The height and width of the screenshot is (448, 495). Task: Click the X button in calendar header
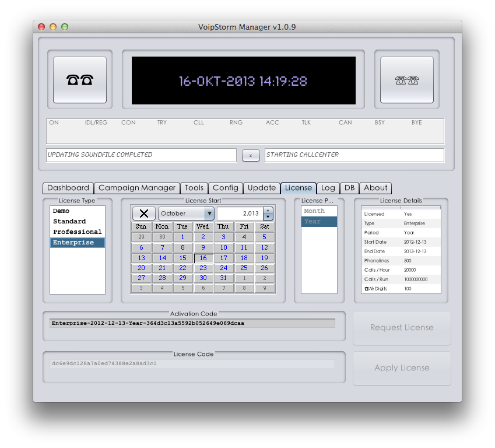click(x=144, y=213)
